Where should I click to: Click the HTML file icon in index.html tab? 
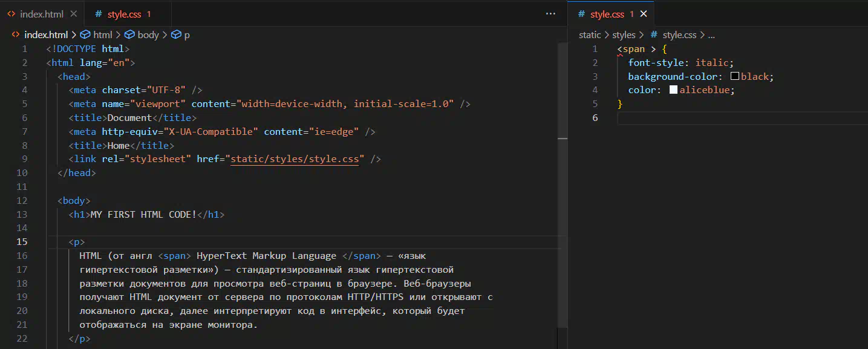click(x=11, y=14)
